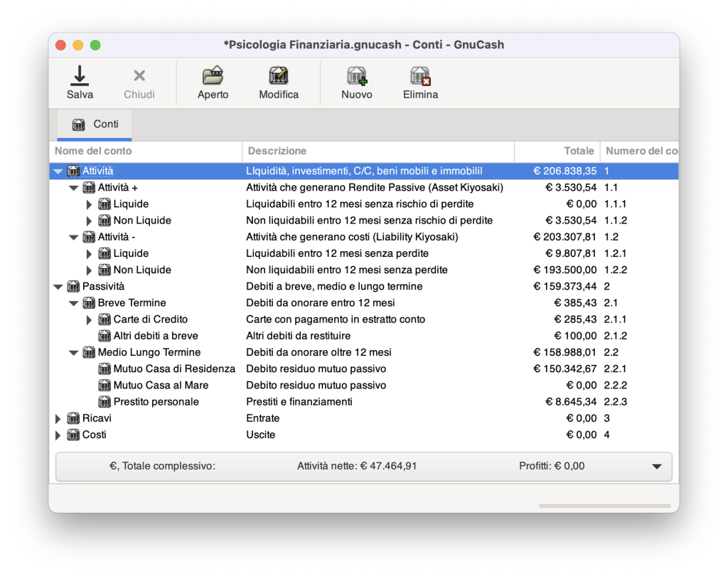Select the Altri debiti a breve row
The image size is (728, 577).
click(x=364, y=336)
